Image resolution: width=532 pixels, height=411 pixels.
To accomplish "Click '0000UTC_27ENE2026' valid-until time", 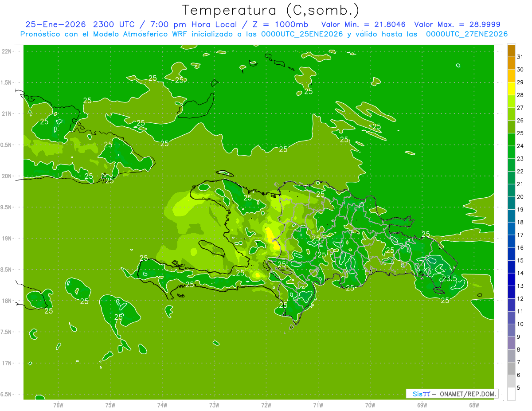I will click(x=467, y=34).
